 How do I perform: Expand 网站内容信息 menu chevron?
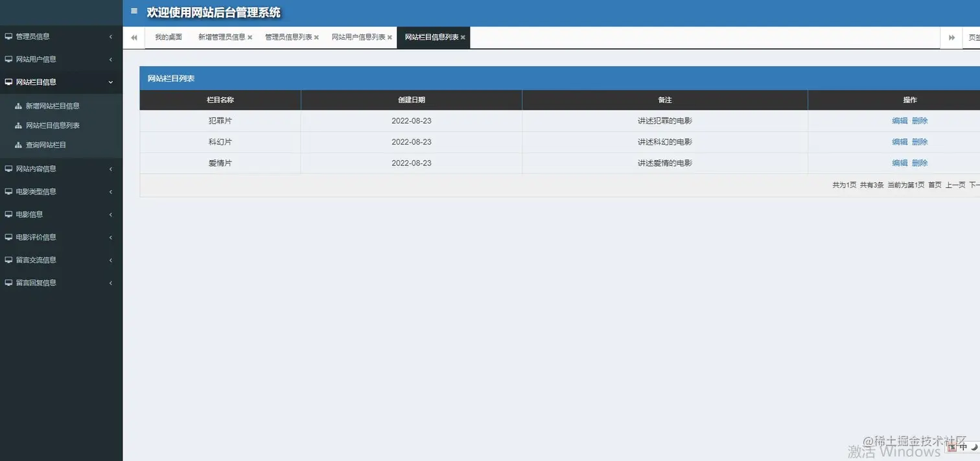(x=111, y=169)
